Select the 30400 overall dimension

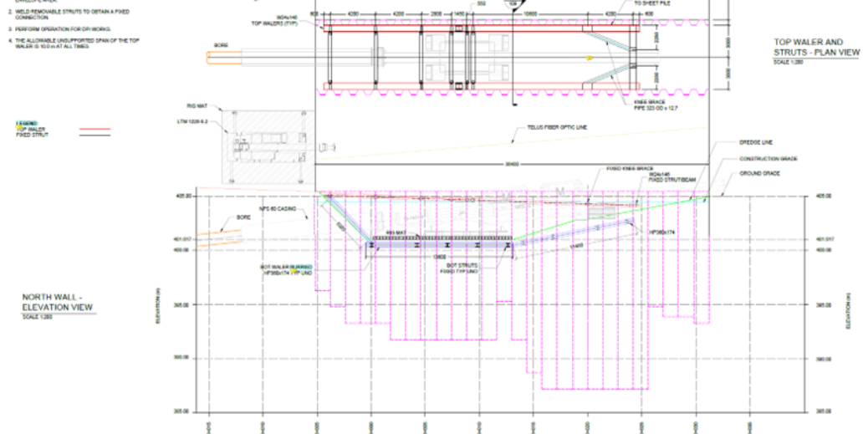[x=512, y=165]
